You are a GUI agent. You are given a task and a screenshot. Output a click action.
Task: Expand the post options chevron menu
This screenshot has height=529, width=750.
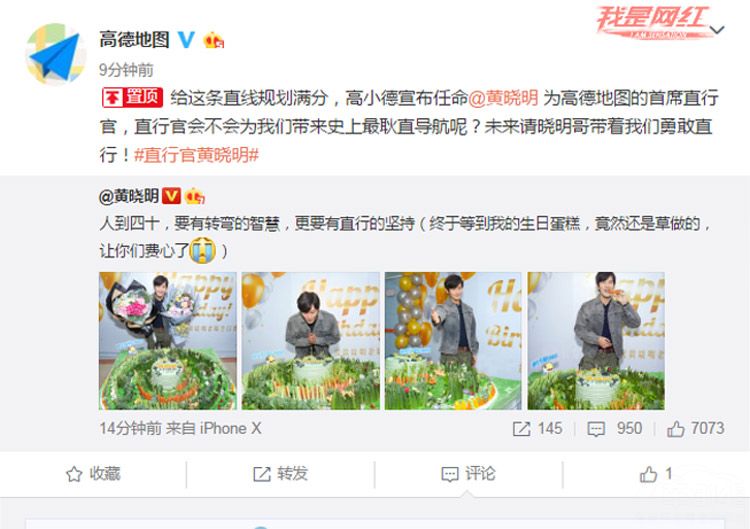(717, 30)
